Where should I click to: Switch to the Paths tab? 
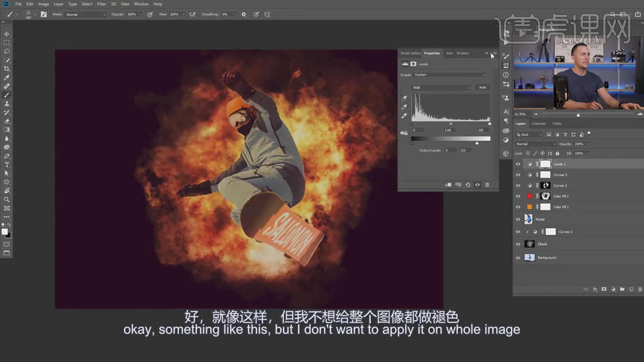(557, 123)
